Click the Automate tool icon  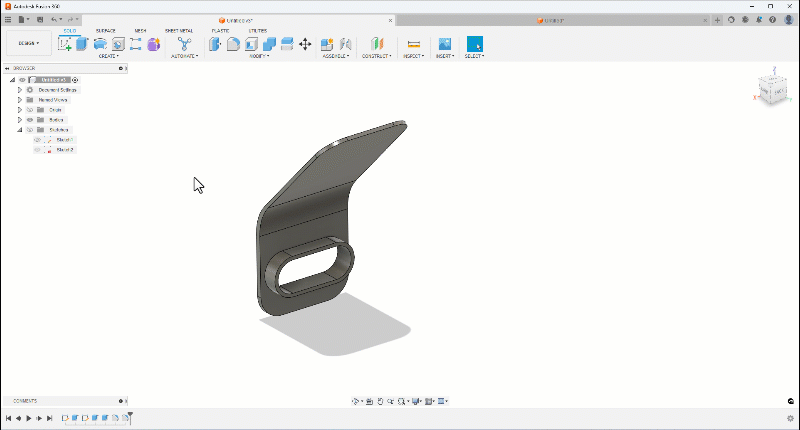(x=184, y=44)
